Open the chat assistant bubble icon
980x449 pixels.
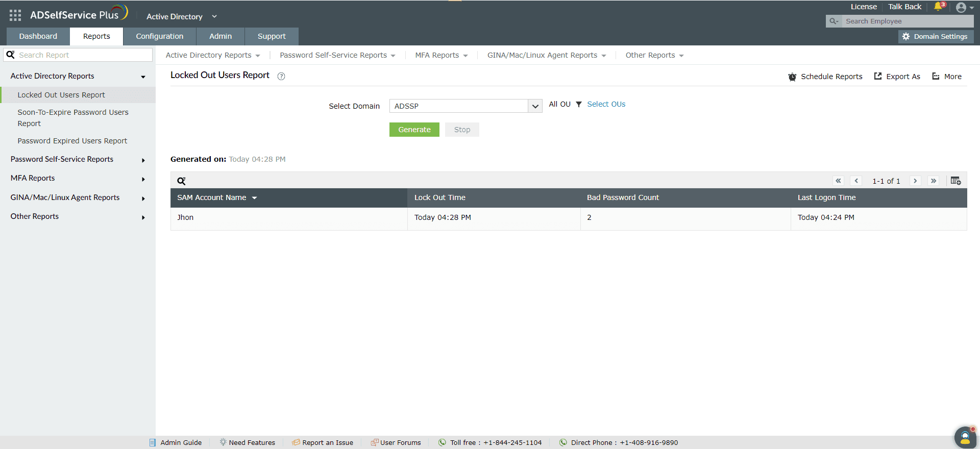tap(965, 437)
